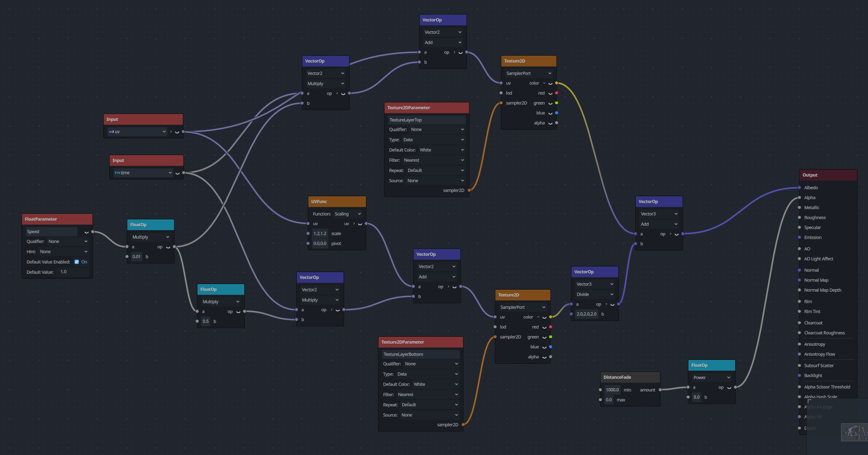868x455 pixels.
Task: Open the UVFunc Function Scaling dropdown
Action: pyautogui.click(x=348, y=214)
